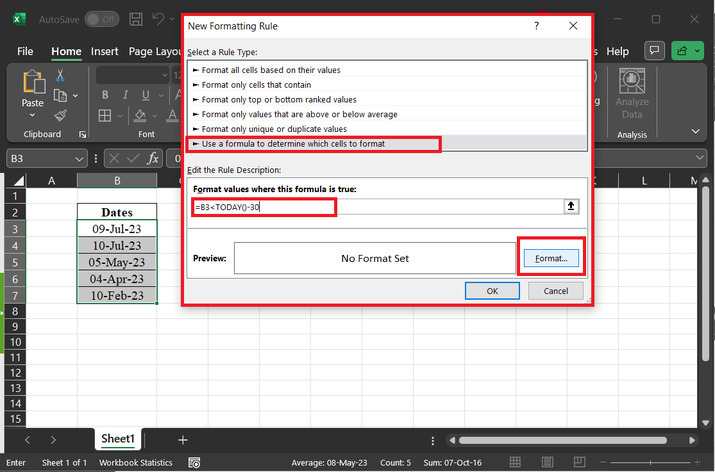The width and height of the screenshot is (715, 472).
Task: Click the Dates header cell
Action: click(117, 212)
